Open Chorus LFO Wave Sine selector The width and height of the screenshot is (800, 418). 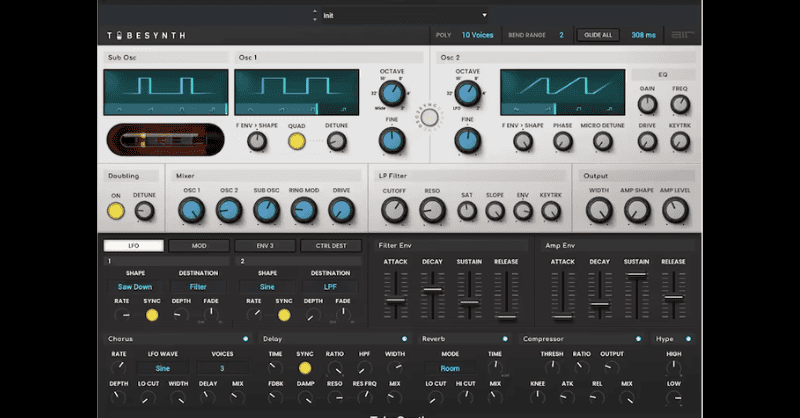pyautogui.click(x=163, y=368)
